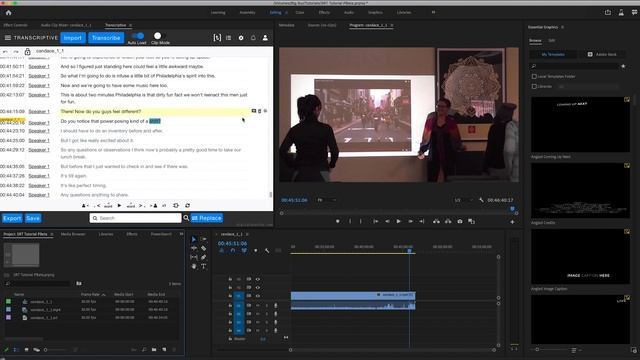The height and width of the screenshot is (360, 640).
Task: Expand the workspace overflow chevron
Action: pyautogui.click(x=433, y=13)
